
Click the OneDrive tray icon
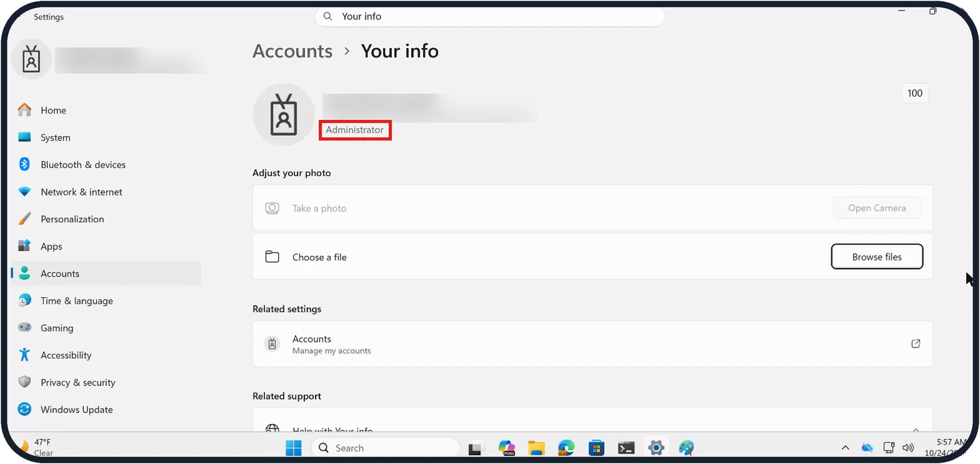pos(867,448)
